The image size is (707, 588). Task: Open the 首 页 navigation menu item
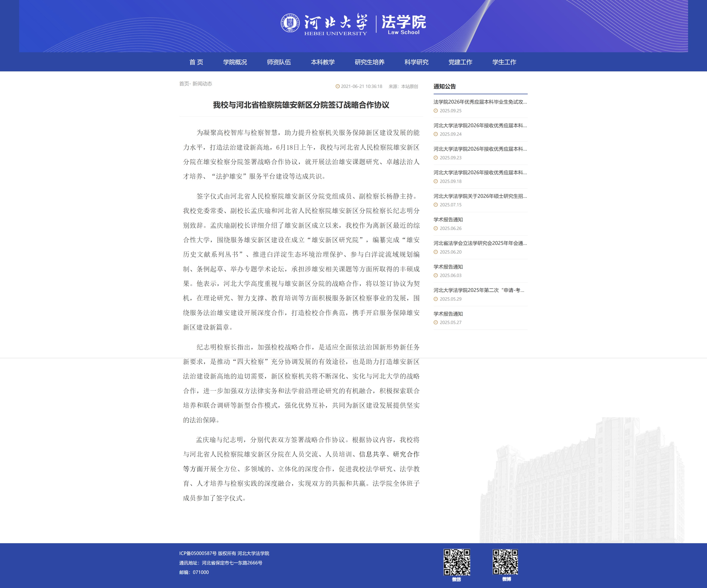(196, 62)
